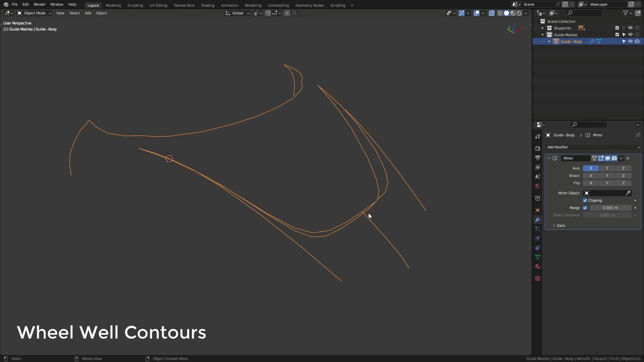Enable Mirror modifier Bisect X
This screenshot has width=644, height=362.
591,176
